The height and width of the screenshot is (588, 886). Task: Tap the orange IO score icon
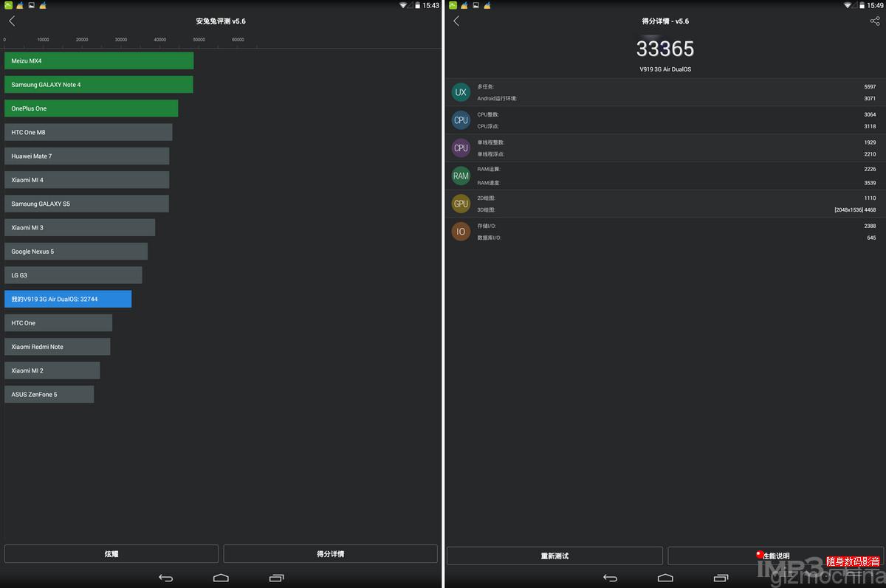pos(461,232)
